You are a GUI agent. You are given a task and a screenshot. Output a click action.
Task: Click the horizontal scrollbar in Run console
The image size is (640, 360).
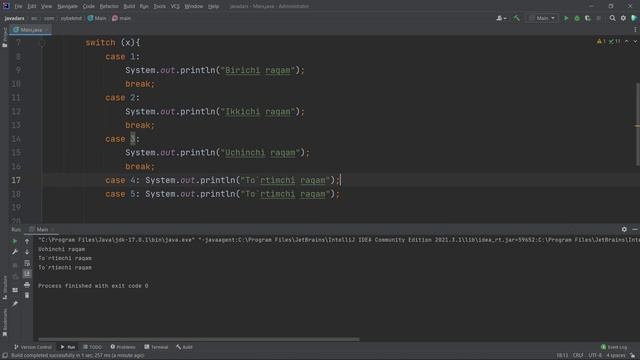click(199, 339)
